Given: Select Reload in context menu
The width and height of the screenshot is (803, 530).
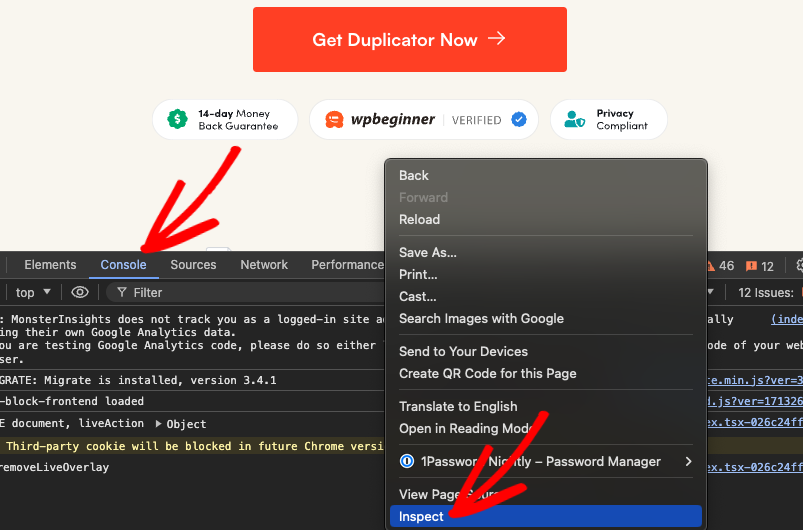Looking at the screenshot, I should click(x=546, y=220).
